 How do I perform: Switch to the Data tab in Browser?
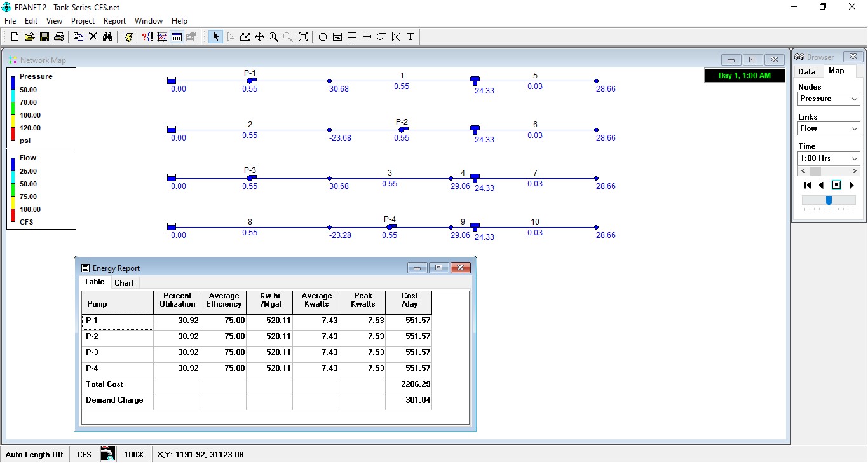pos(808,71)
